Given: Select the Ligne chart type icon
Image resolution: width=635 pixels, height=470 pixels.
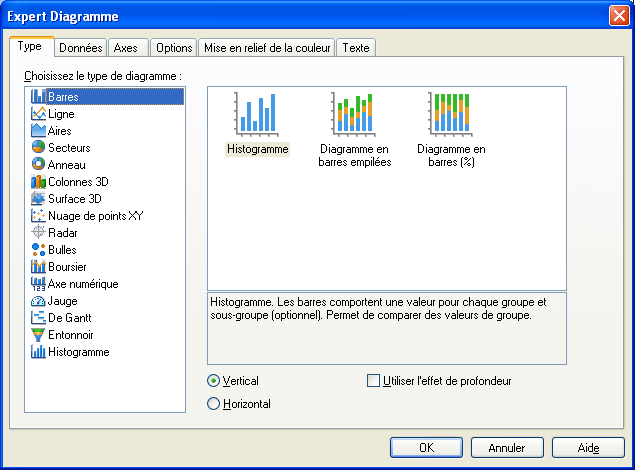Looking at the screenshot, I should point(39,114).
